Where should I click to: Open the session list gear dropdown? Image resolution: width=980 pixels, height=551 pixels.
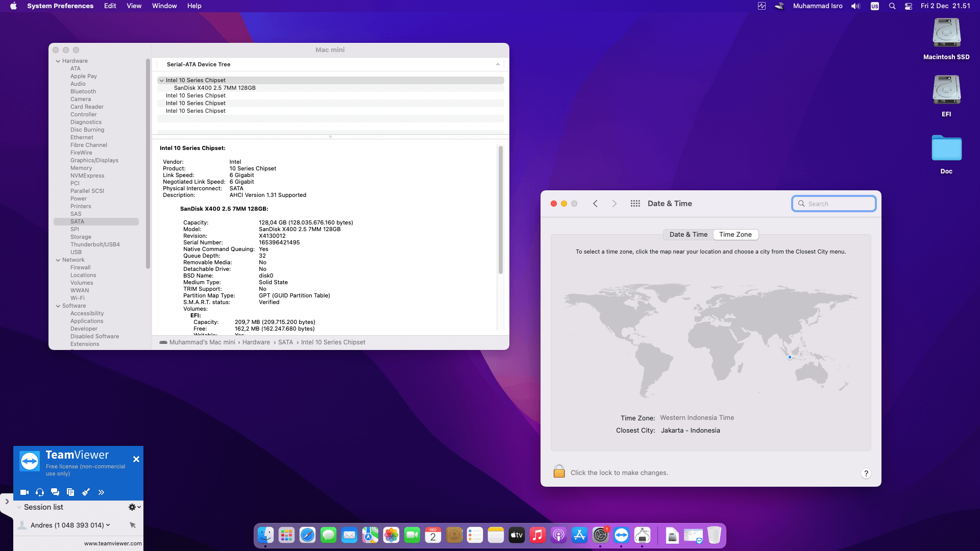coord(134,507)
